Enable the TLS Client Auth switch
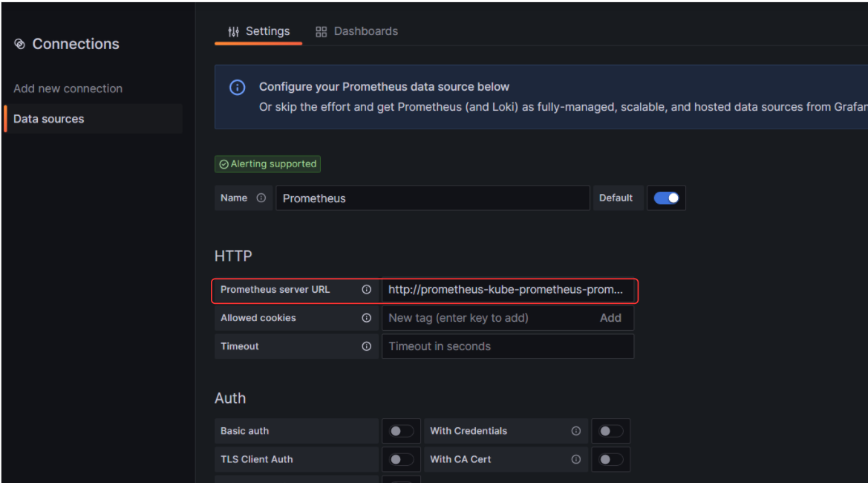The image size is (868, 483). pos(402,459)
